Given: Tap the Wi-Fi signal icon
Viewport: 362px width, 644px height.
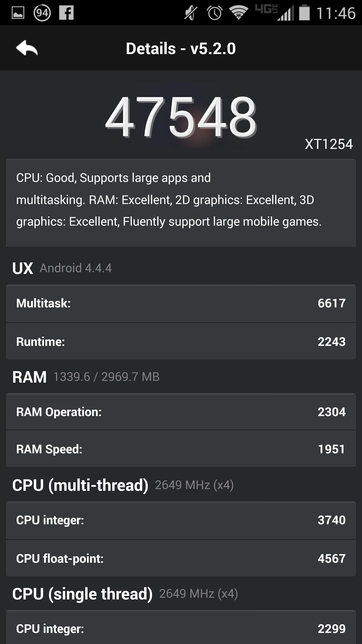Looking at the screenshot, I should 238,12.
